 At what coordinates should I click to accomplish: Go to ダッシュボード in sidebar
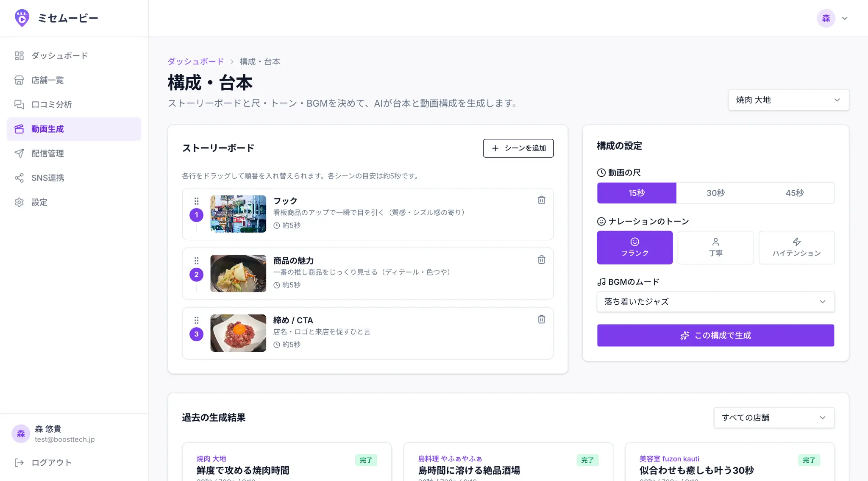(x=74, y=56)
